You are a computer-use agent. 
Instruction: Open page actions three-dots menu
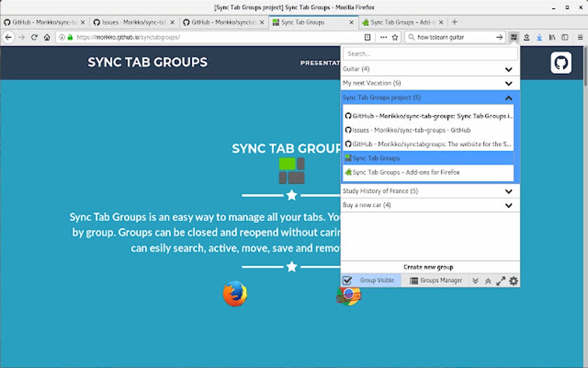click(383, 37)
